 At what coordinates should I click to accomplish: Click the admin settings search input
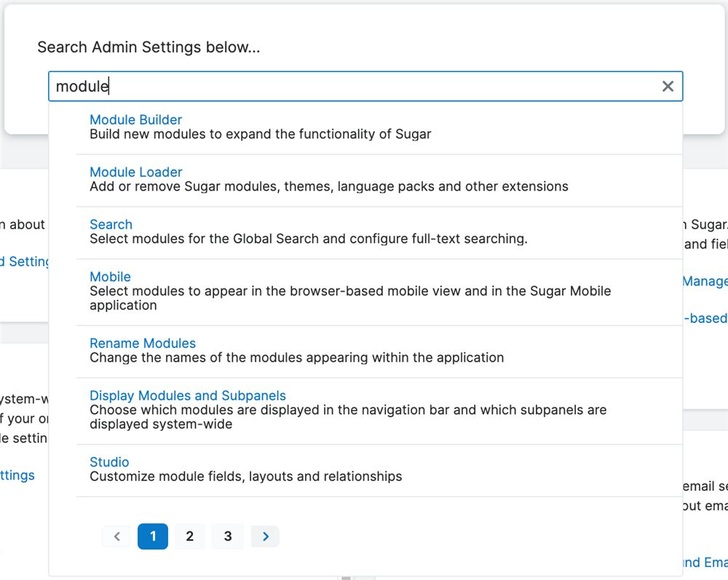349,87
